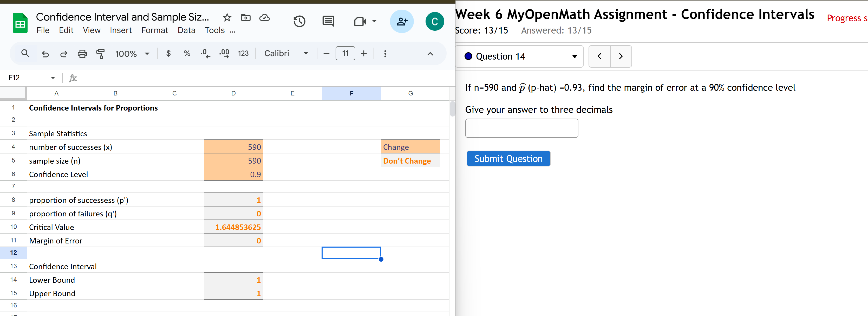The height and width of the screenshot is (316, 868).
Task: Open the Format menu
Action: [155, 30]
